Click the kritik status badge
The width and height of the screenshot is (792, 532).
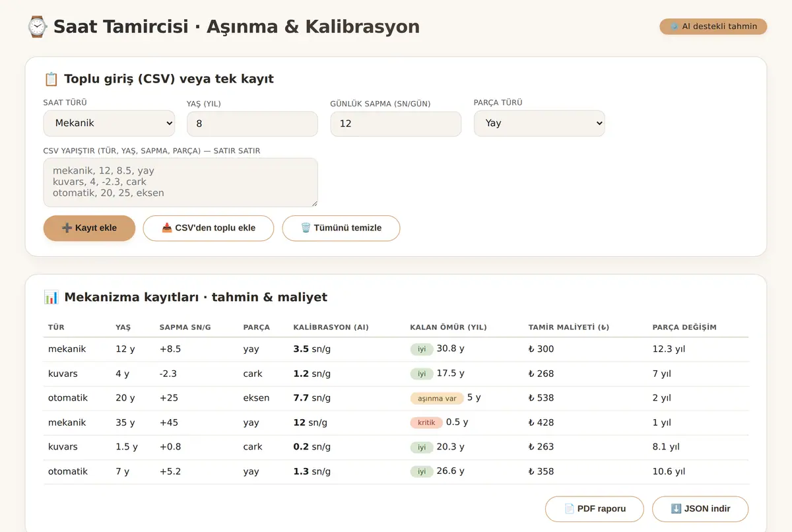[x=426, y=423]
